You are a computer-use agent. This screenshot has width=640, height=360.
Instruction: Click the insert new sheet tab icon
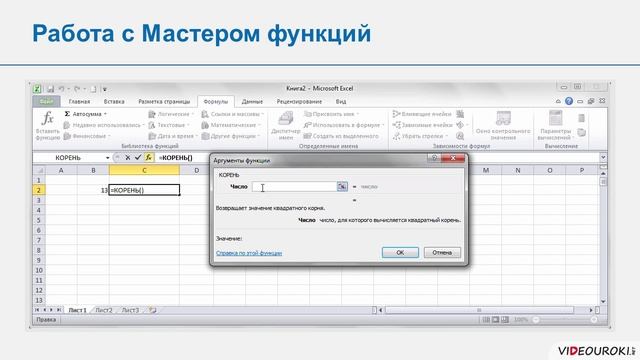pos(153,310)
